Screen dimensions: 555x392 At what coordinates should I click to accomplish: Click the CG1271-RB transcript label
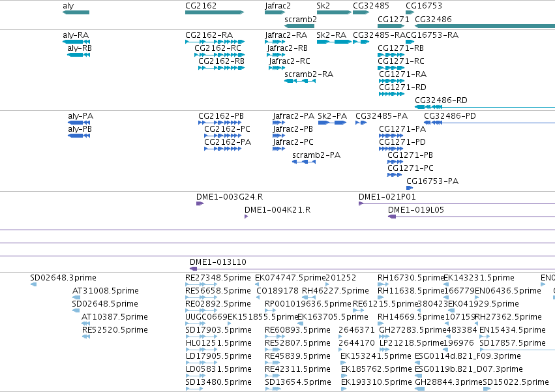400,48
